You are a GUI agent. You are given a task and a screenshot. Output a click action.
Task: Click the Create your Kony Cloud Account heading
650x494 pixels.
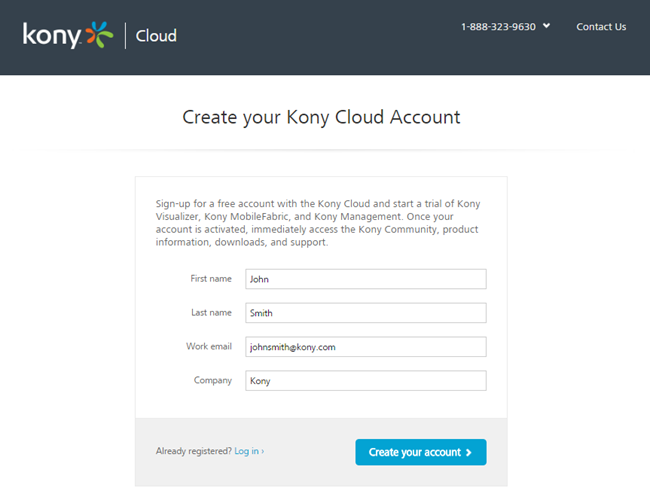321,117
